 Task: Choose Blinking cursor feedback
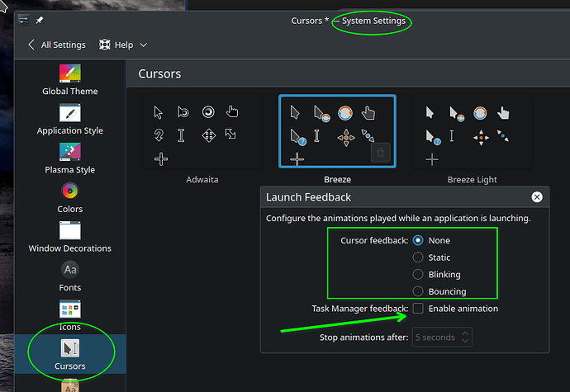click(418, 274)
